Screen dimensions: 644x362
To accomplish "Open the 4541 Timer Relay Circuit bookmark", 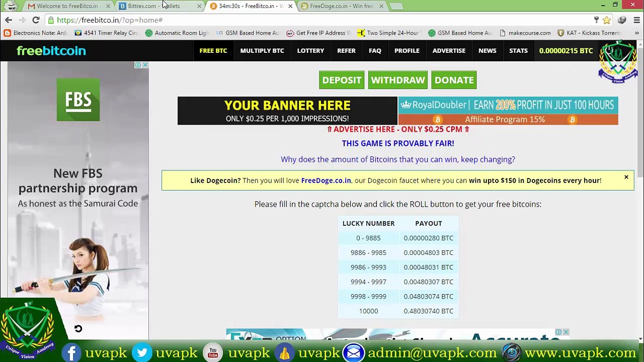I will pyautogui.click(x=106, y=33).
